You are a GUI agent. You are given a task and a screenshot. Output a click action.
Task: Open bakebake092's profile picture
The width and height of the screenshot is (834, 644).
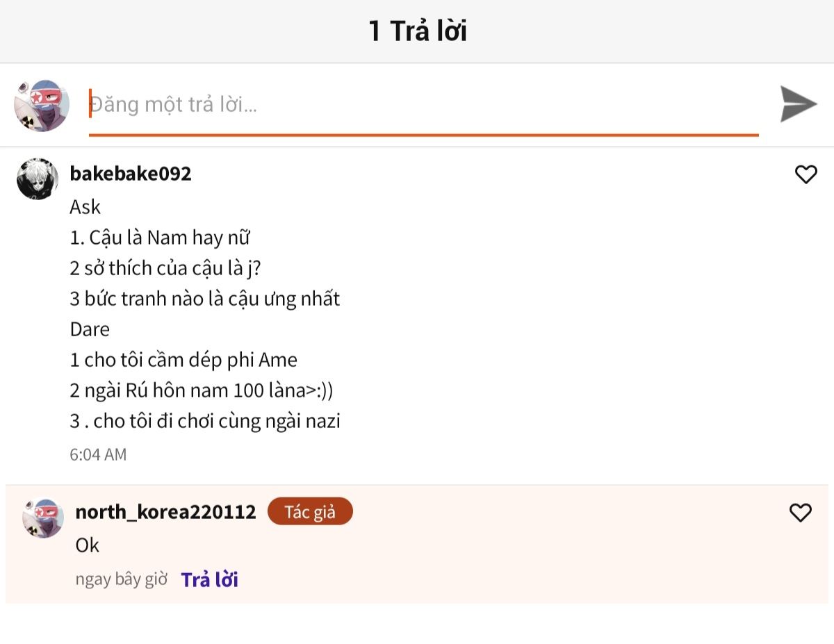[37, 179]
